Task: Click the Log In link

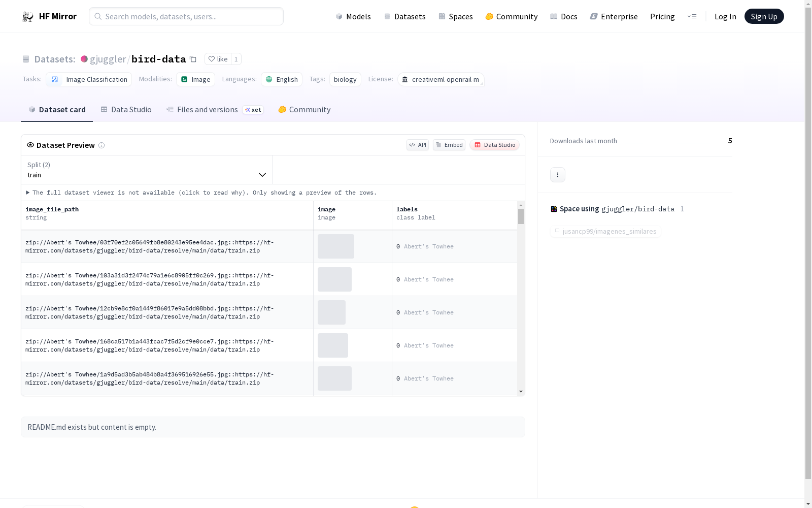Action: [x=725, y=16]
